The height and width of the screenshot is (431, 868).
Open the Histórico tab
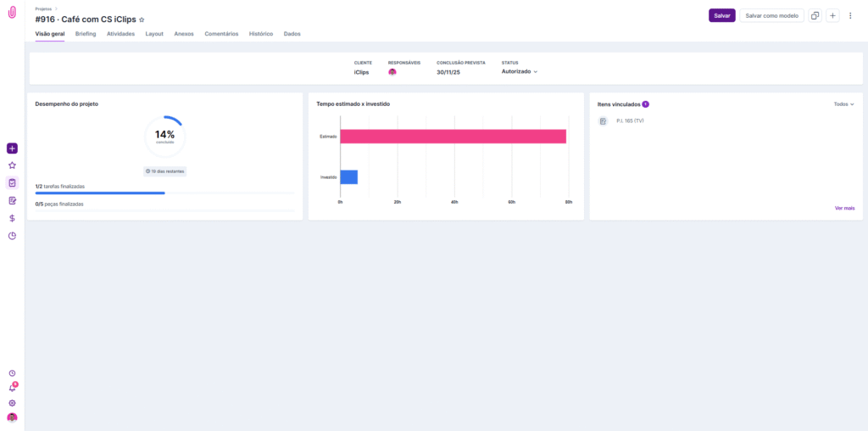[261, 34]
